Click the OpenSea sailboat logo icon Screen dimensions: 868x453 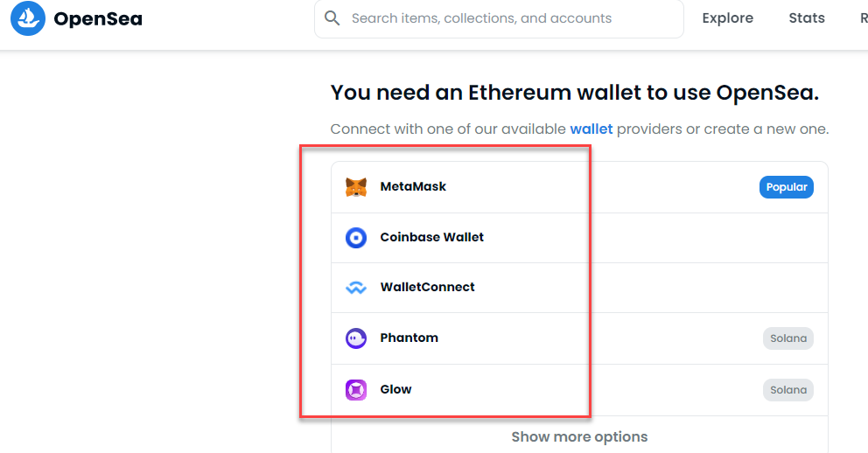pos(28,17)
